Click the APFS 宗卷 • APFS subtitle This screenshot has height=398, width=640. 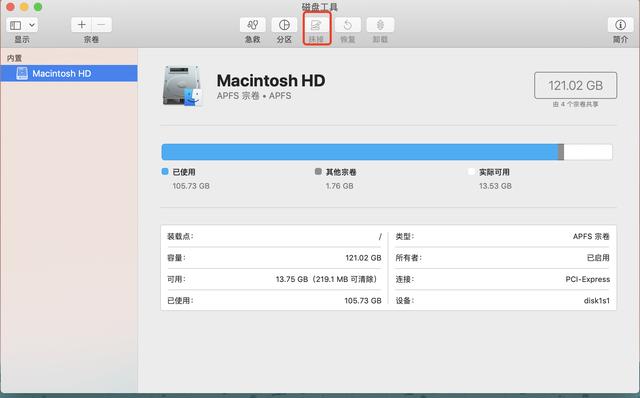[x=254, y=96]
